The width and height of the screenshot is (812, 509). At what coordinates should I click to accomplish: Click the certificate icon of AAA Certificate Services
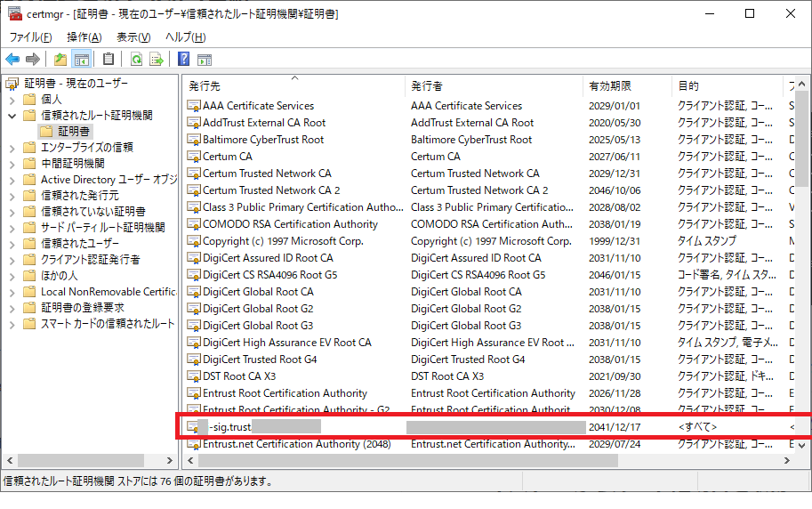194,106
